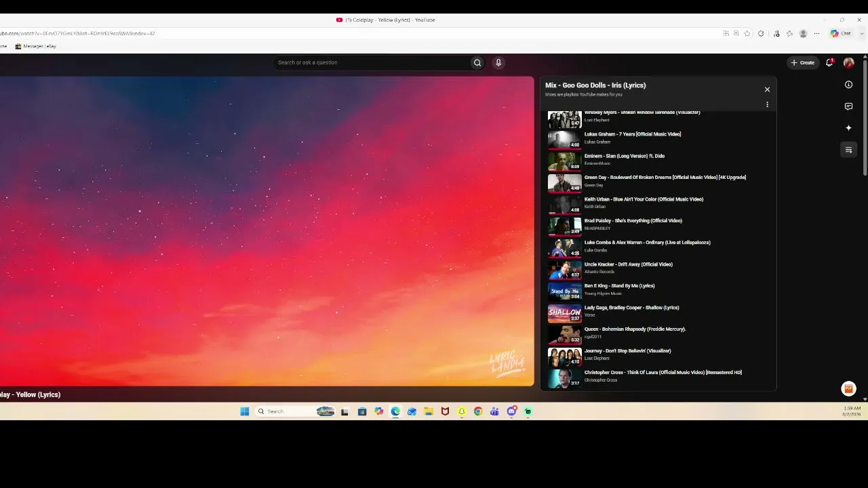Click the browser address bar URL
This screenshot has width=868, height=488.
point(77,33)
